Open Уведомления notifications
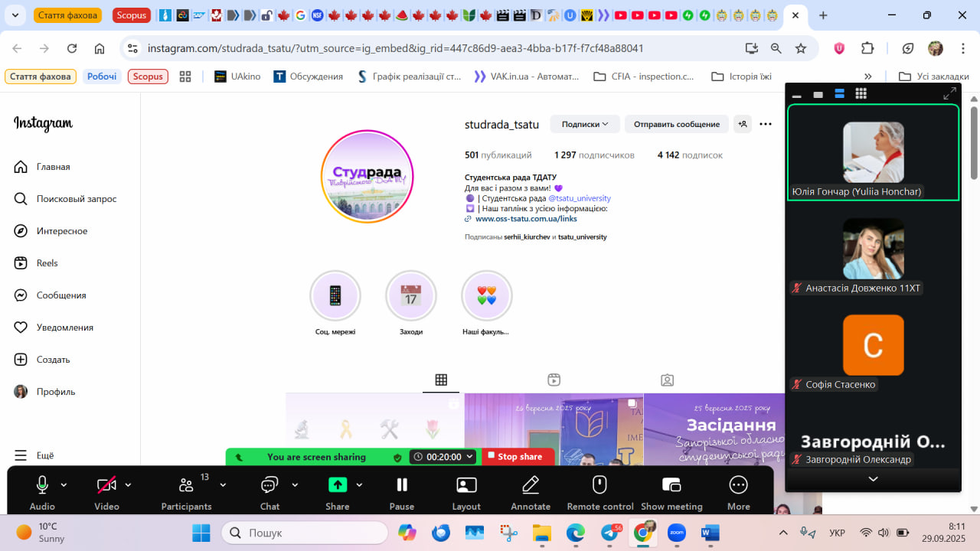The height and width of the screenshot is (551, 980). [54, 328]
